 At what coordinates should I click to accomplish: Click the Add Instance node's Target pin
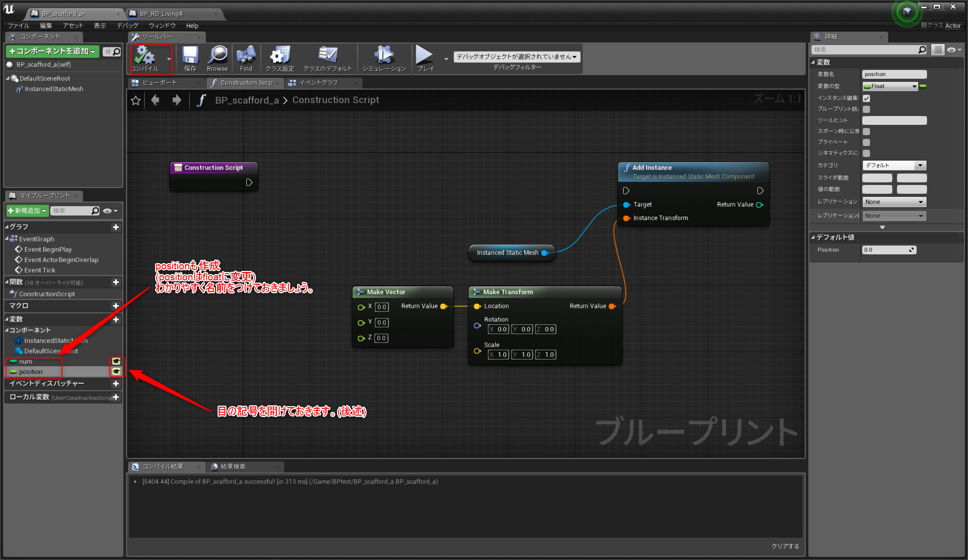[626, 205]
